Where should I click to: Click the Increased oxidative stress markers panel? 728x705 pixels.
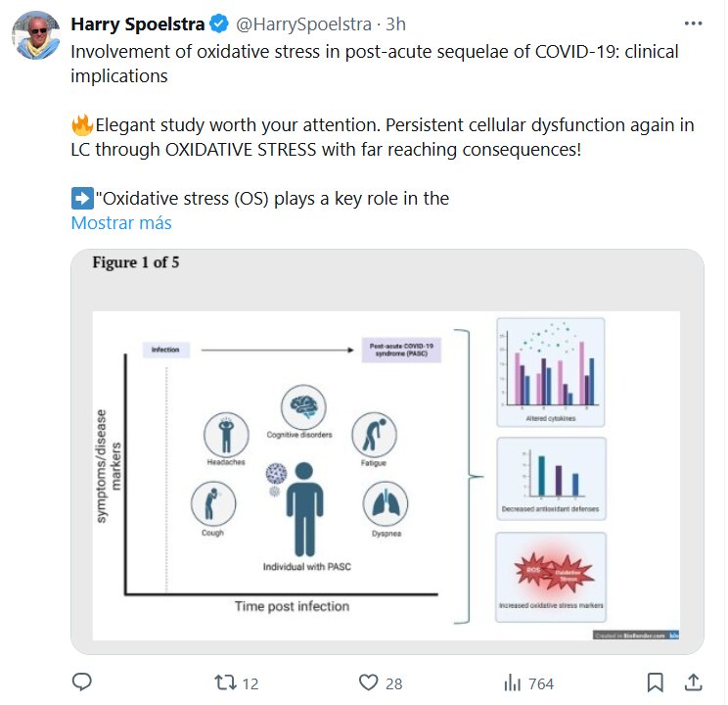(550, 578)
